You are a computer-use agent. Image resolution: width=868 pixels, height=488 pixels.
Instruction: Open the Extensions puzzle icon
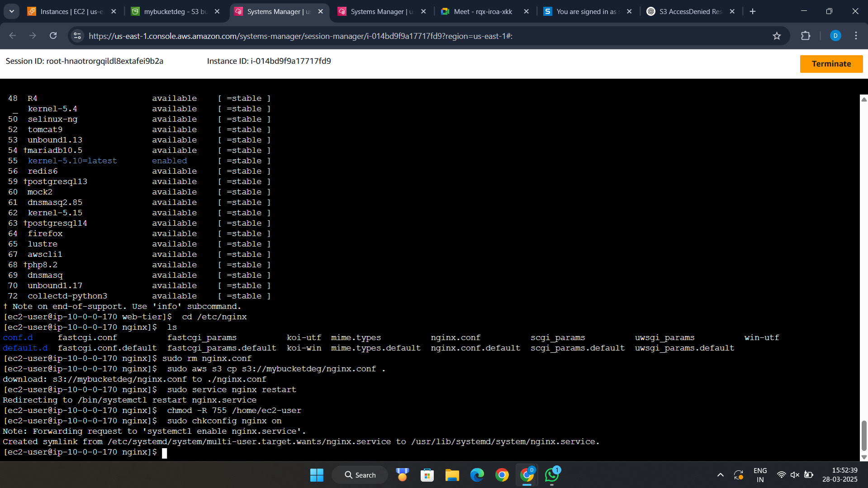coord(806,36)
